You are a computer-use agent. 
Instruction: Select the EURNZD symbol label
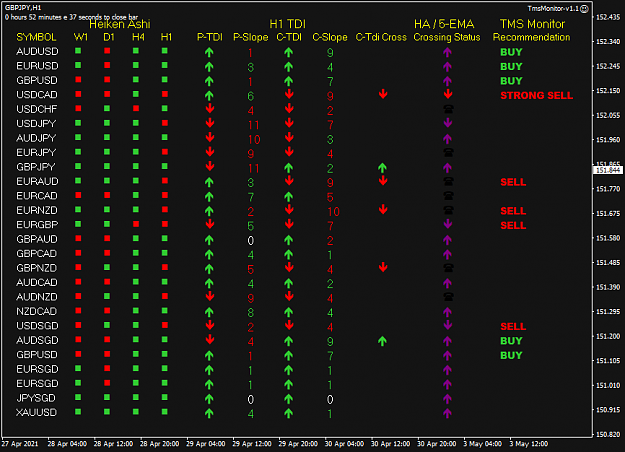37,210
